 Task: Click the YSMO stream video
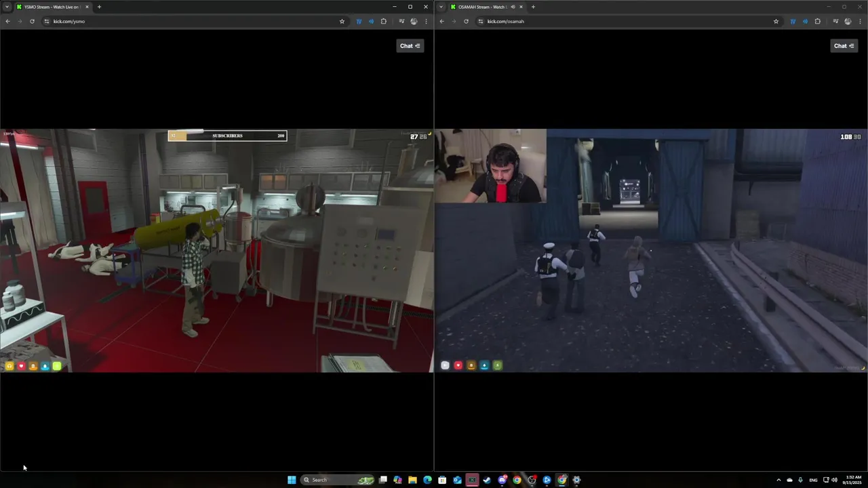click(x=216, y=251)
